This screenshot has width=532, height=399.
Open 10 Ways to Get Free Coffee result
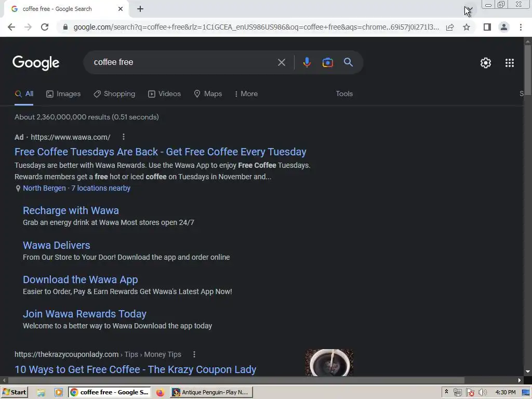pyautogui.click(x=136, y=369)
